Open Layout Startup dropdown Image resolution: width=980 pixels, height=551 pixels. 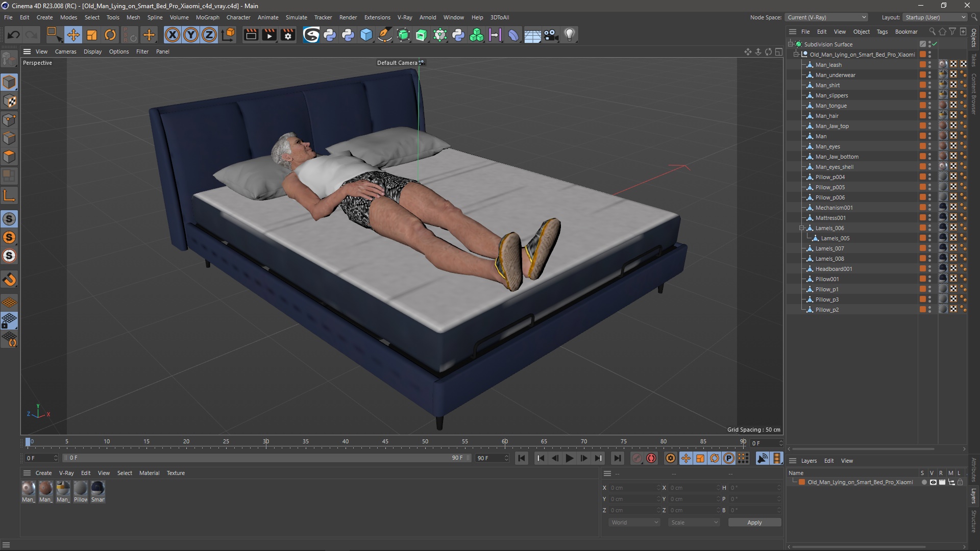coord(935,17)
